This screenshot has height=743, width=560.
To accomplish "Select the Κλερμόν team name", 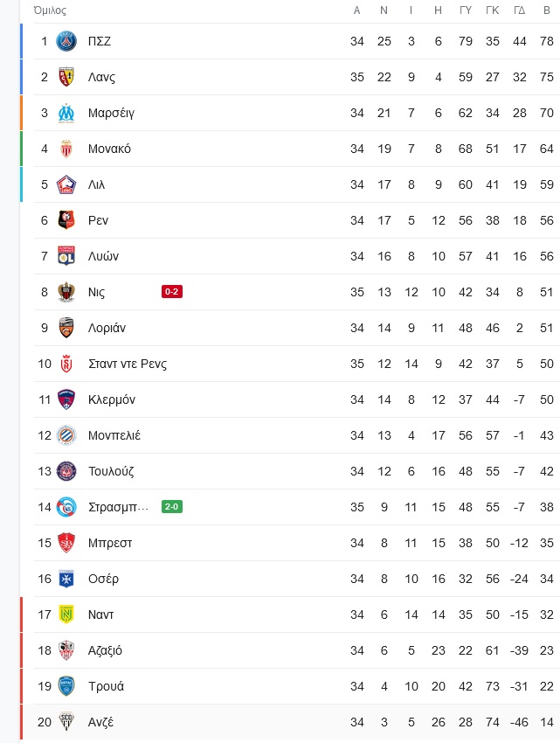I will pos(112,400).
